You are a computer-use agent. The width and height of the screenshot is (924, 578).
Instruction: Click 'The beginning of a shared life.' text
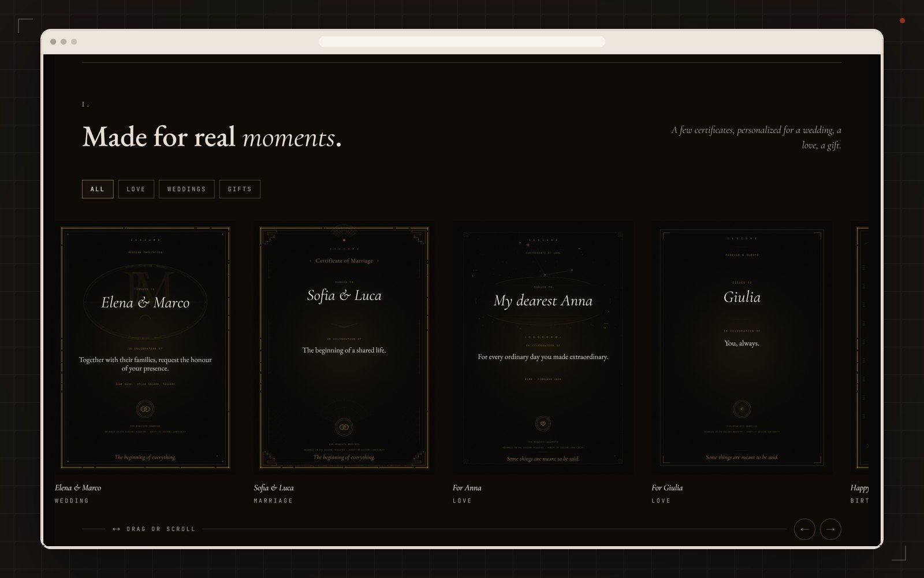[344, 350]
